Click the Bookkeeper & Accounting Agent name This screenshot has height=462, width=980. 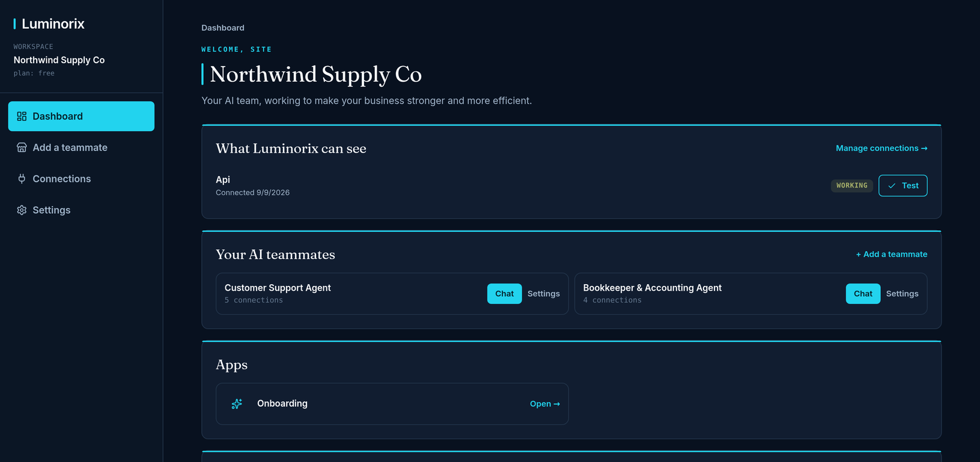coord(653,288)
